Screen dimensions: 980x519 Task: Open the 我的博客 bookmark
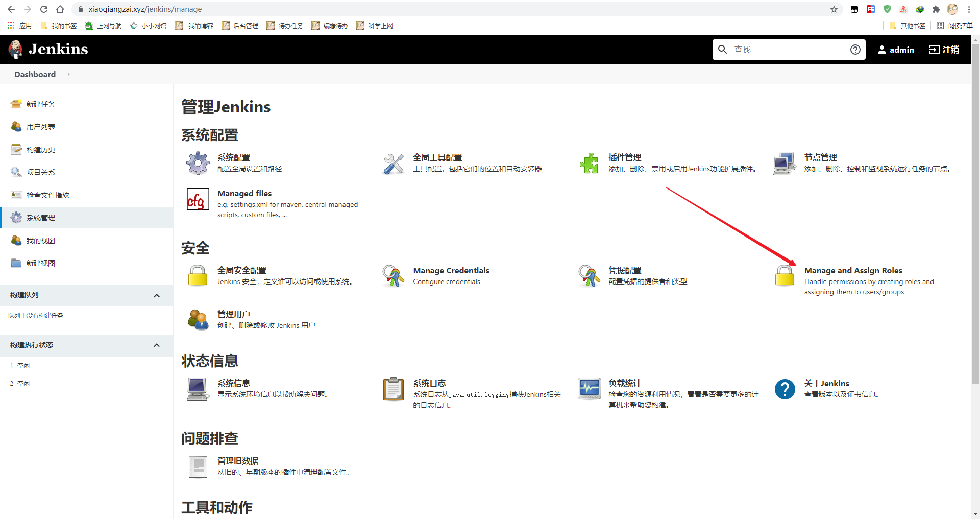(194, 26)
